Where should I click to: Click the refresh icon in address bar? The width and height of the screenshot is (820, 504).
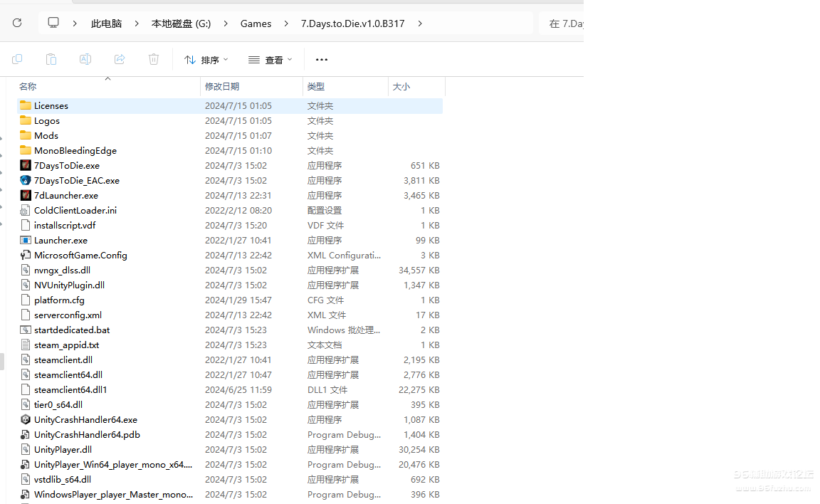coord(17,23)
